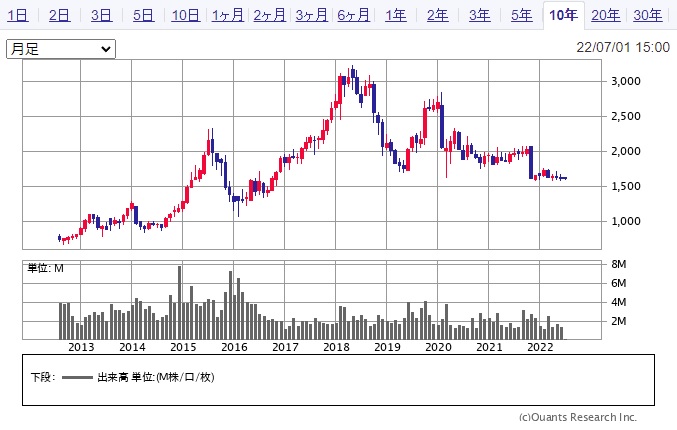Image resolution: width=677 pixels, height=430 pixels.
Task: Click the 2,000 price axis label
Action: pos(626,151)
